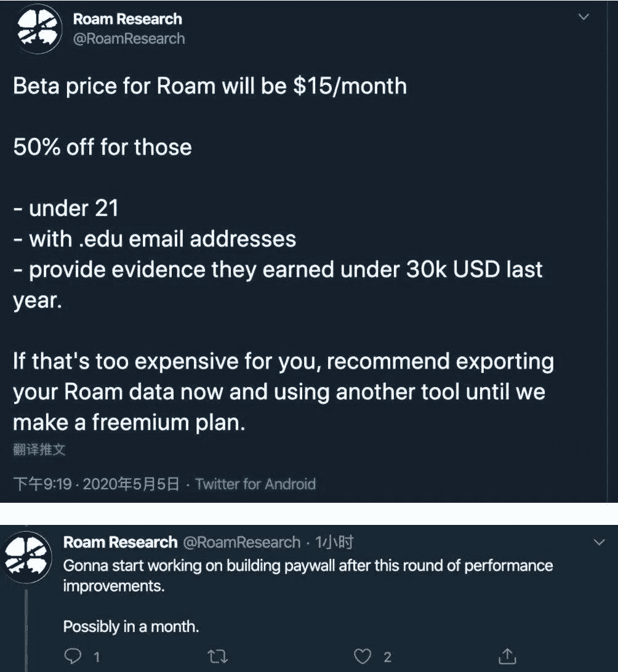This screenshot has height=672, width=618.
Task: Open the @RoamResearch handle on the main tweet
Action: click(129, 39)
